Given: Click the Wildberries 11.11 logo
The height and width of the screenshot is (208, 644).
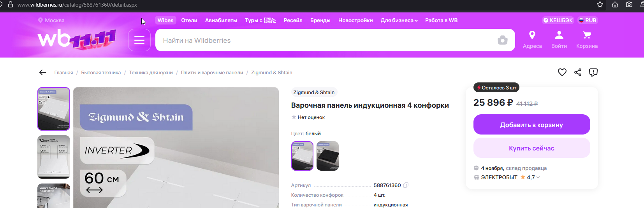Looking at the screenshot, I should [x=77, y=39].
